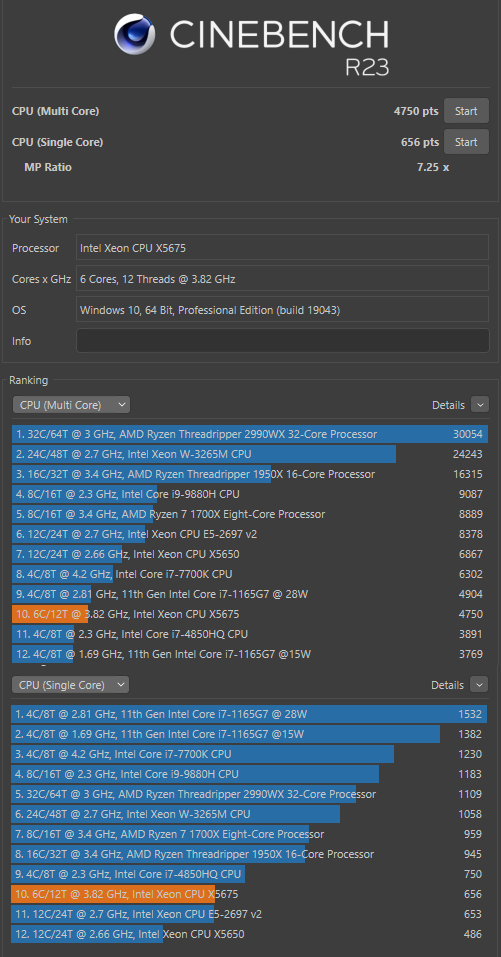The width and height of the screenshot is (501, 957).
Task: Click the MP Ratio value 7.25 x
Action: pos(433,167)
